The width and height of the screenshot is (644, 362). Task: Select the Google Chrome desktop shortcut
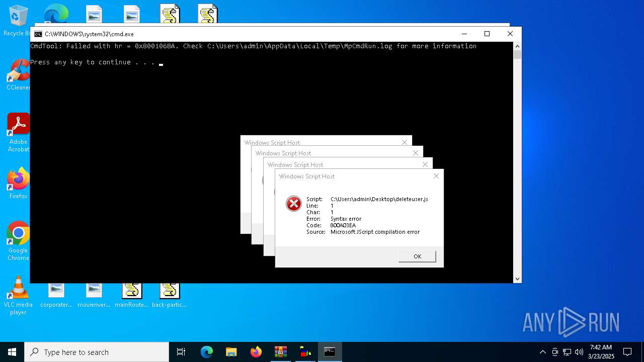pos(18,241)
